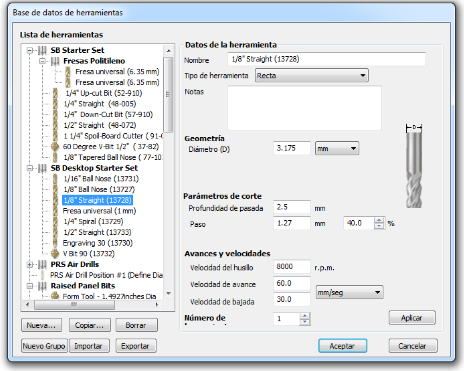464x371 pixels.
Task: Click the Profundidad de pasada field
Action: pos(292,207)
